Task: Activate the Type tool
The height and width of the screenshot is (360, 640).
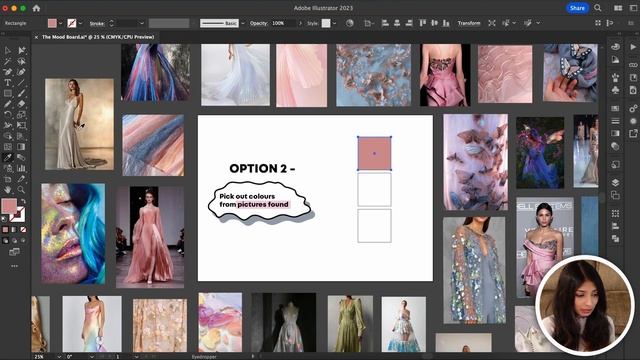Action: pos(8,82)
